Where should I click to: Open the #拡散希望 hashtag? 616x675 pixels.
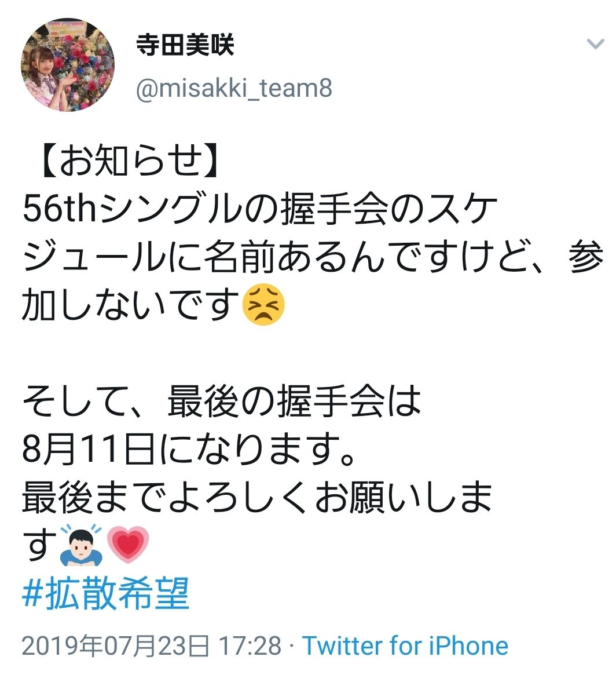tap(105, 594)
